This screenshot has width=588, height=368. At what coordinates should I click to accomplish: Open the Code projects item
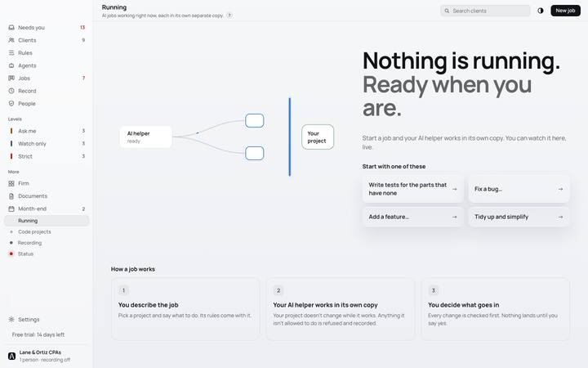pyautogui.click(x=47, y=231)
